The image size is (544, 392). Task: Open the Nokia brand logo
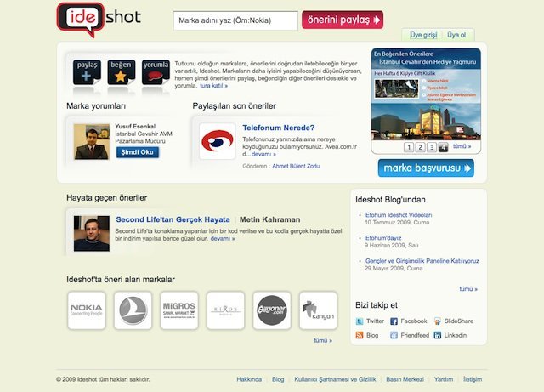(87, 310)
